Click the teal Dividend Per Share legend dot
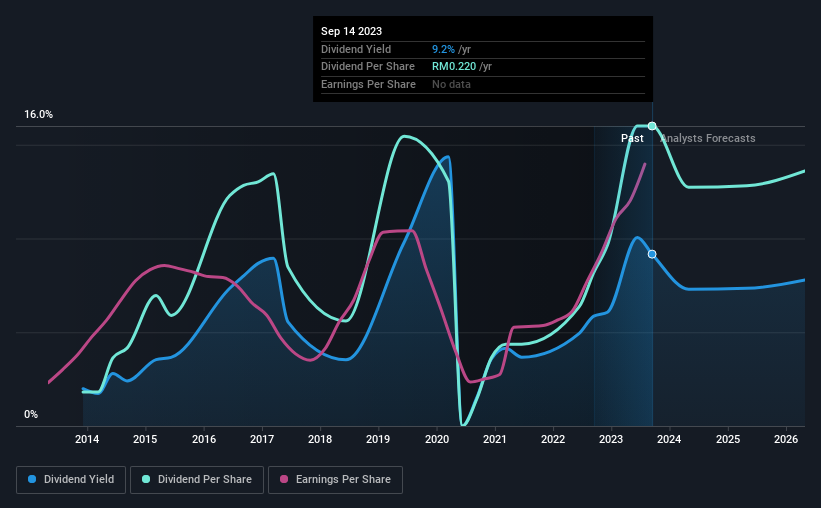The height and width of the screenshot is (508, 821). tap(146, 479)
